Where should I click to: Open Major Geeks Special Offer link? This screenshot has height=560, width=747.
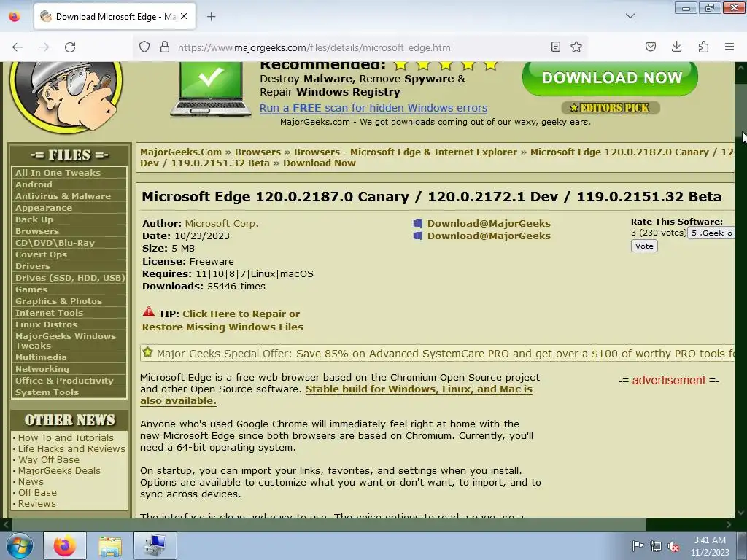(446, 354)
